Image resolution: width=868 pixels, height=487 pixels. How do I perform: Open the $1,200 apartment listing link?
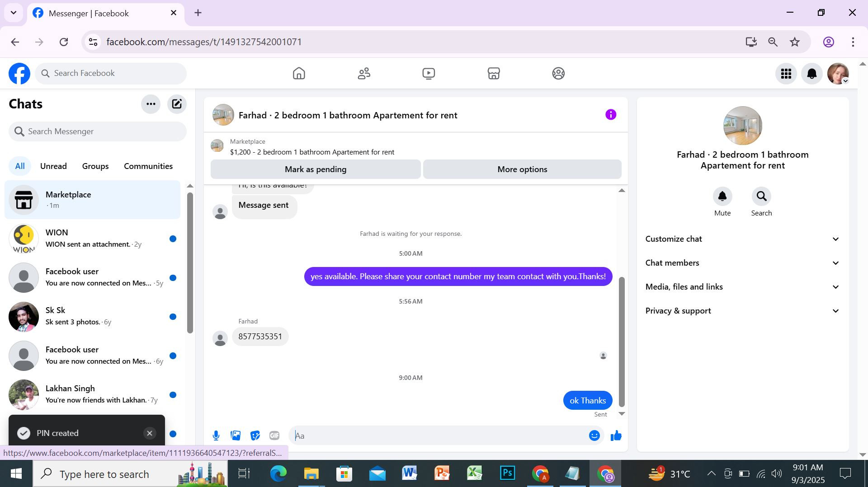312,152
